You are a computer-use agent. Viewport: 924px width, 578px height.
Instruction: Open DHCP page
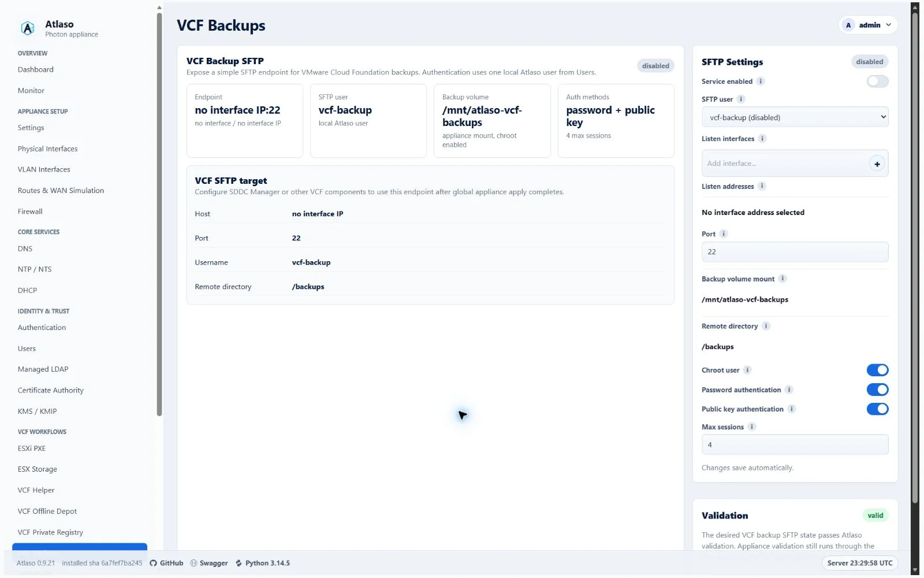pos(27,290)
